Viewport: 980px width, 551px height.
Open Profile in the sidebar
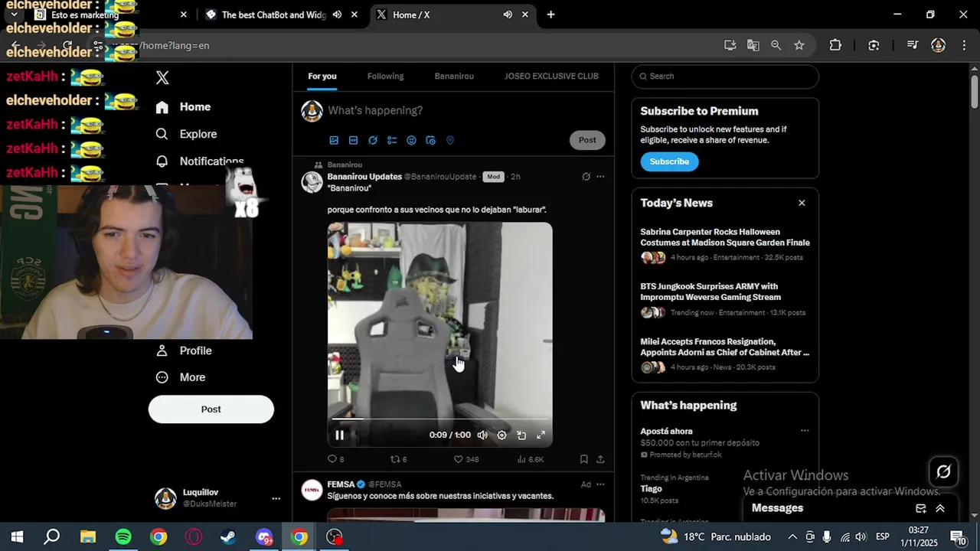coord(184,350)
